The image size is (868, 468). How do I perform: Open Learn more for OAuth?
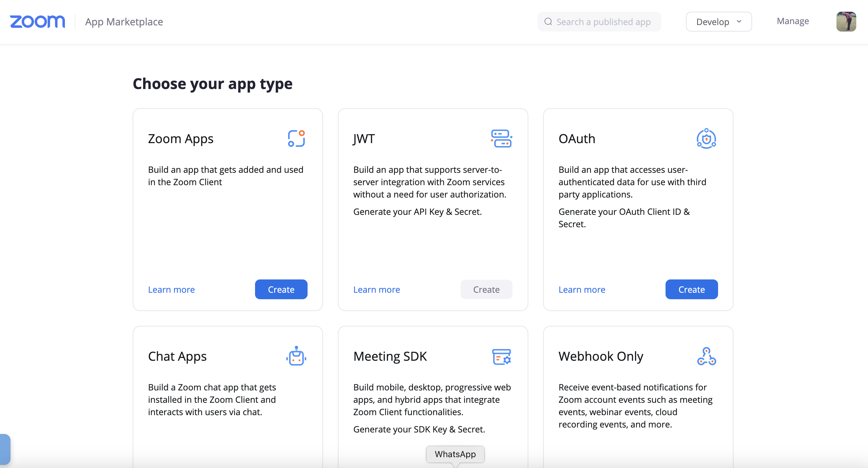point(582,289)
